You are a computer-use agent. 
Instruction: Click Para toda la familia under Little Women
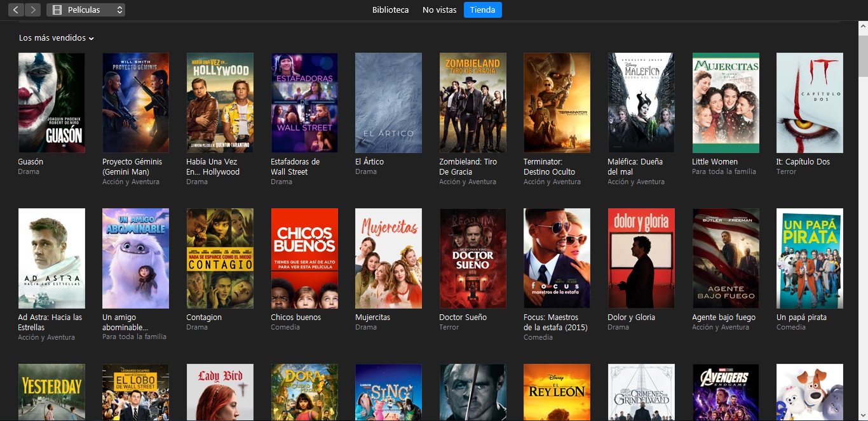(724, 172)
